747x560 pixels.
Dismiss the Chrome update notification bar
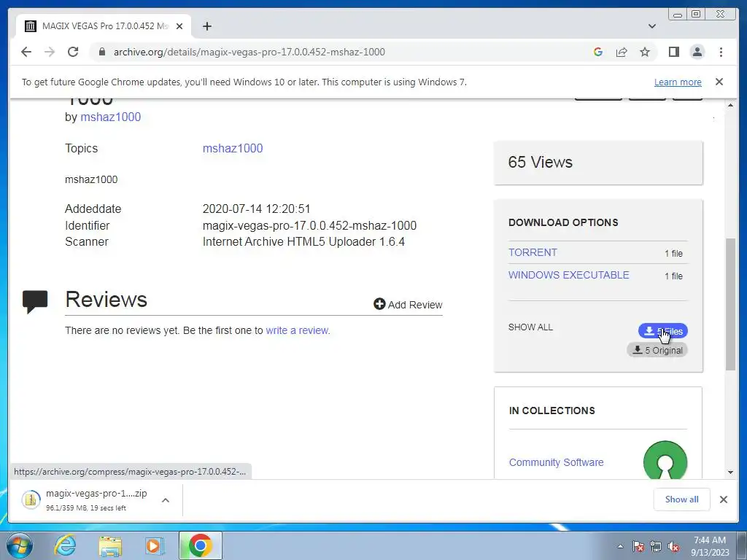(719, 82)
